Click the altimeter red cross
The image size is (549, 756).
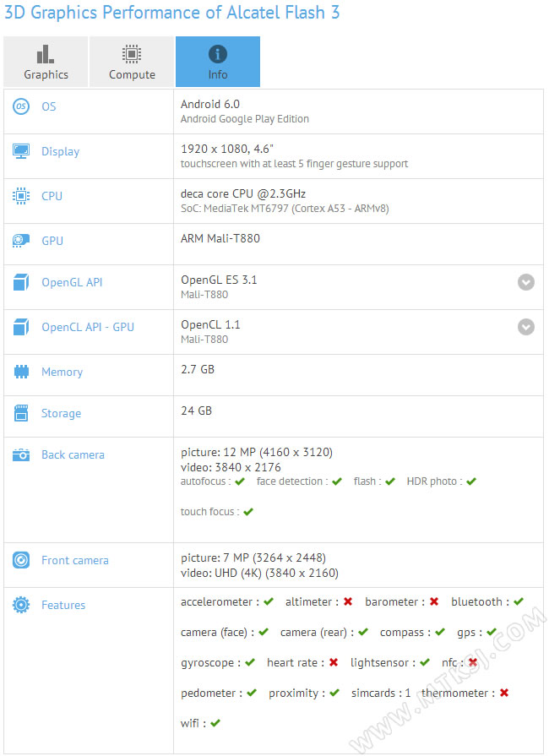pos(348,601)
